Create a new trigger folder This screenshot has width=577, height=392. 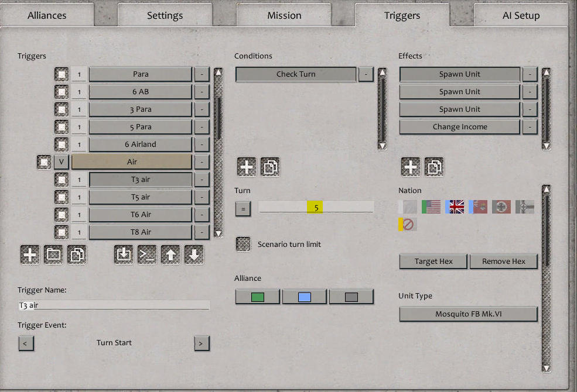tap(53, 255)
